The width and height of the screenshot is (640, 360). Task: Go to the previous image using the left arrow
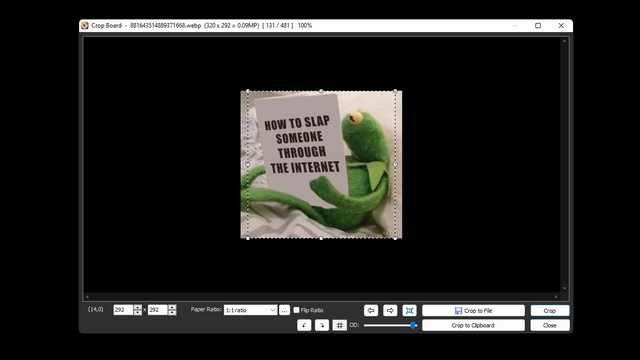(371, 311)
